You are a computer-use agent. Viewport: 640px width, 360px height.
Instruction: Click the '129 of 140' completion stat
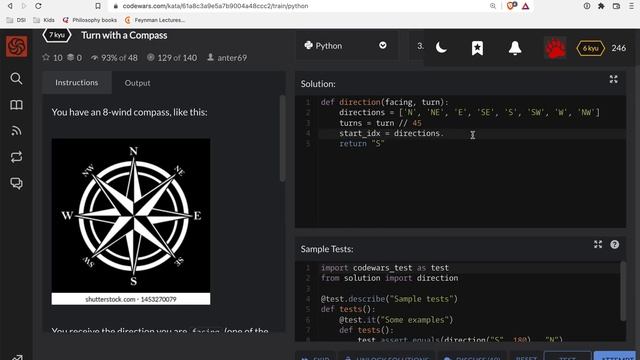(172, 58)
